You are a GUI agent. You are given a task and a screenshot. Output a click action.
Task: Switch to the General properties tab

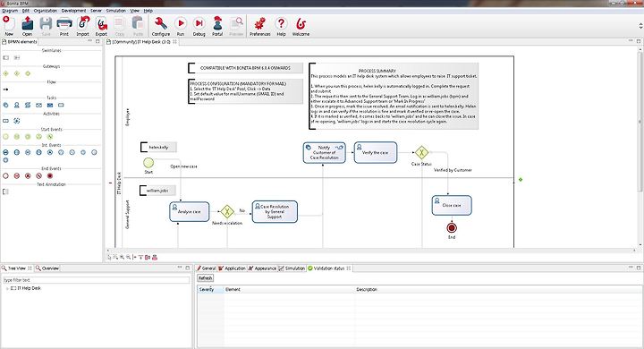[207, 268]
